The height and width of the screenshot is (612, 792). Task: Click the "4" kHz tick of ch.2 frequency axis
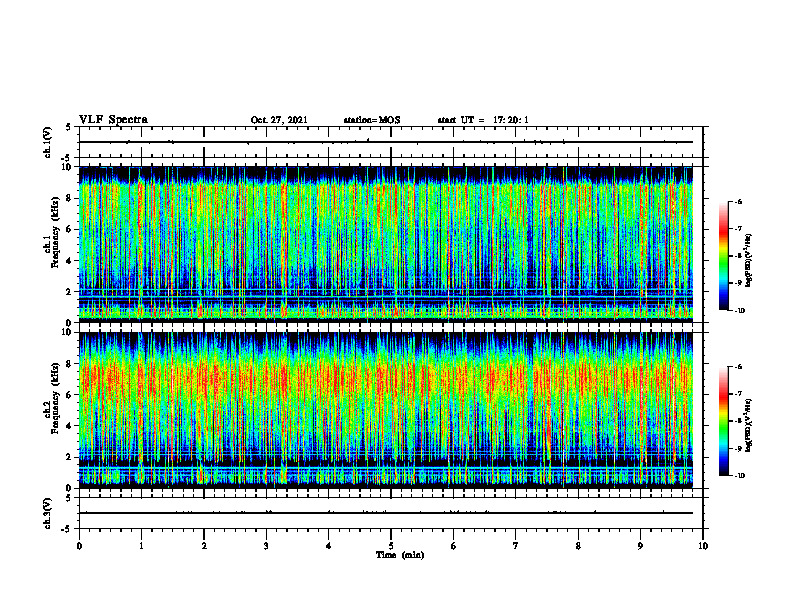click(x=70, y=426)
